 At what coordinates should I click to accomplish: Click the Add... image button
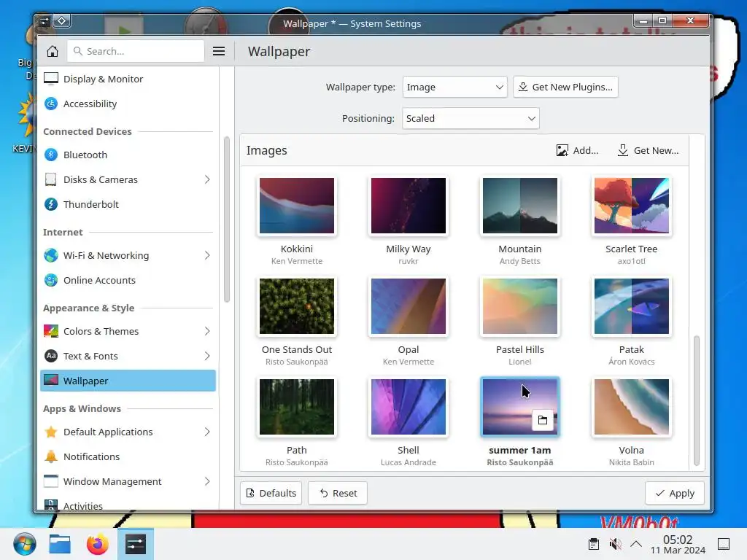click(578, 150)
